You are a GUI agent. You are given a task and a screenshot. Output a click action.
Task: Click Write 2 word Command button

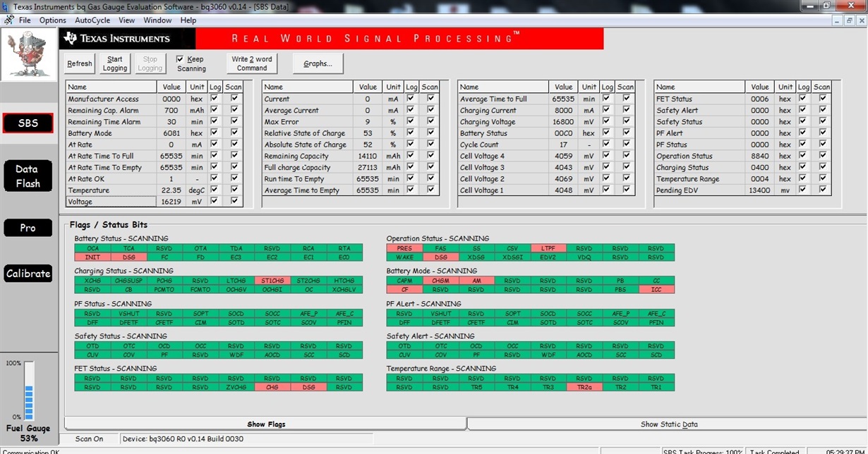point(252,63)
